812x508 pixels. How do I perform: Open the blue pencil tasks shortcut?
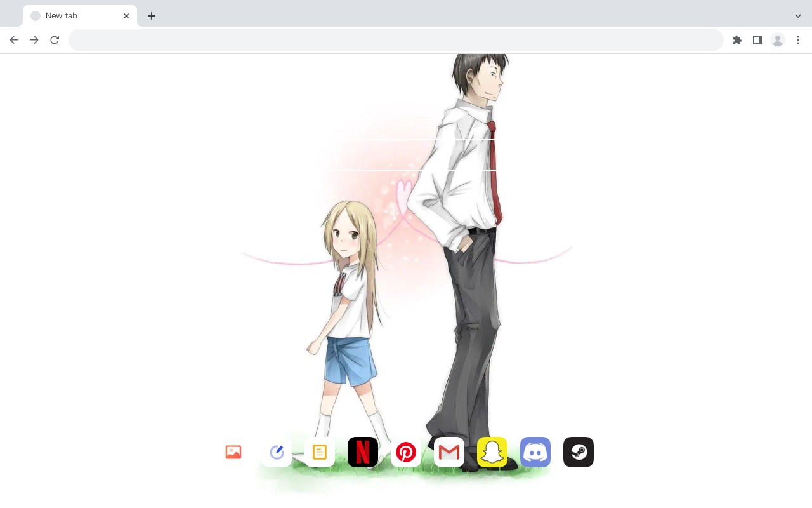pos(277,452)
